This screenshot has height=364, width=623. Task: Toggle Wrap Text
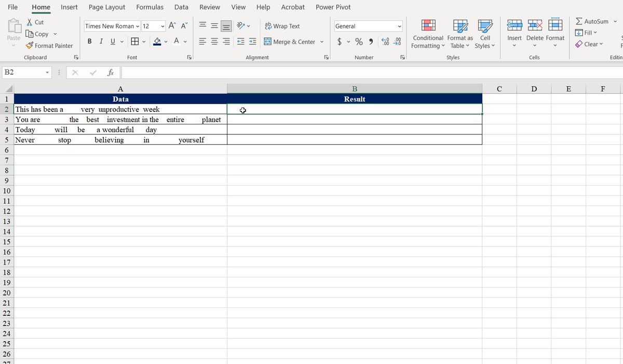pyautogui.click(x=282, y=26)
